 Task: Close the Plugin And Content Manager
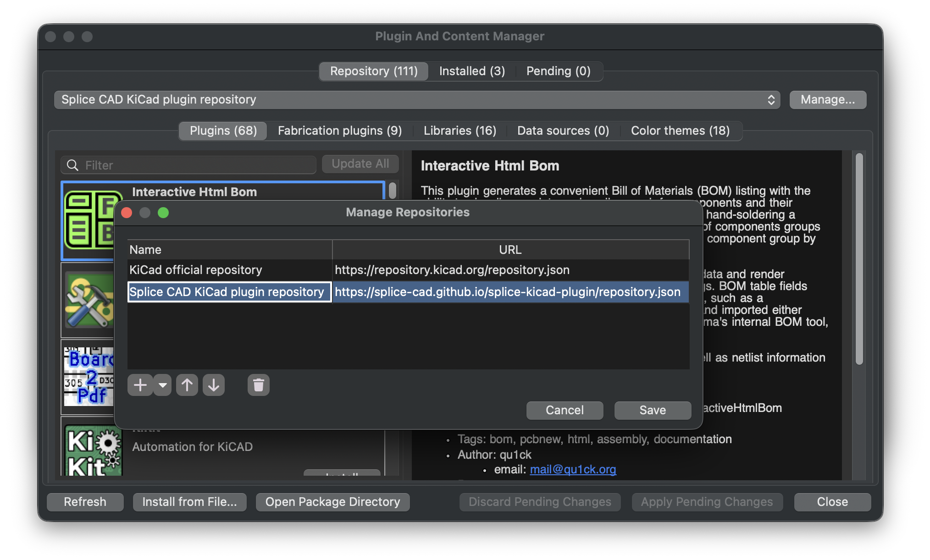832,502
